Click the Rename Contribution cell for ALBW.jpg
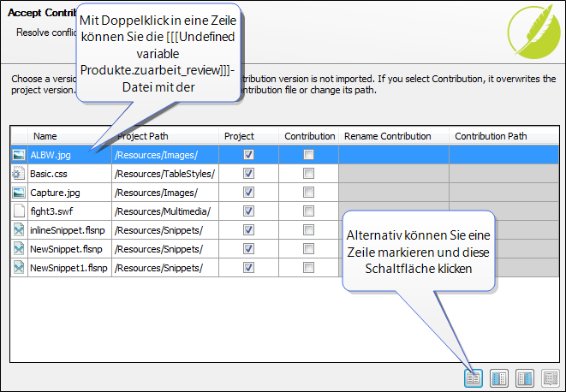566x392 pixels. [393, 155]
